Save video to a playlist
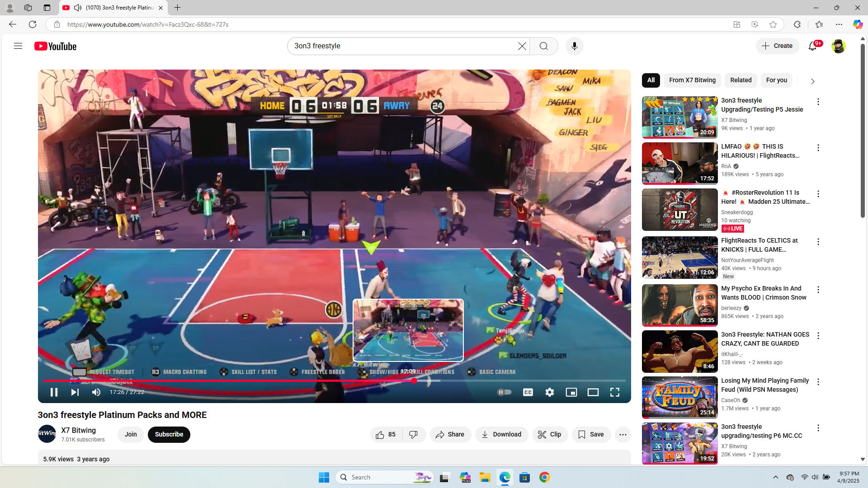This screenshot has width=868, height=488. coord(591,435)
